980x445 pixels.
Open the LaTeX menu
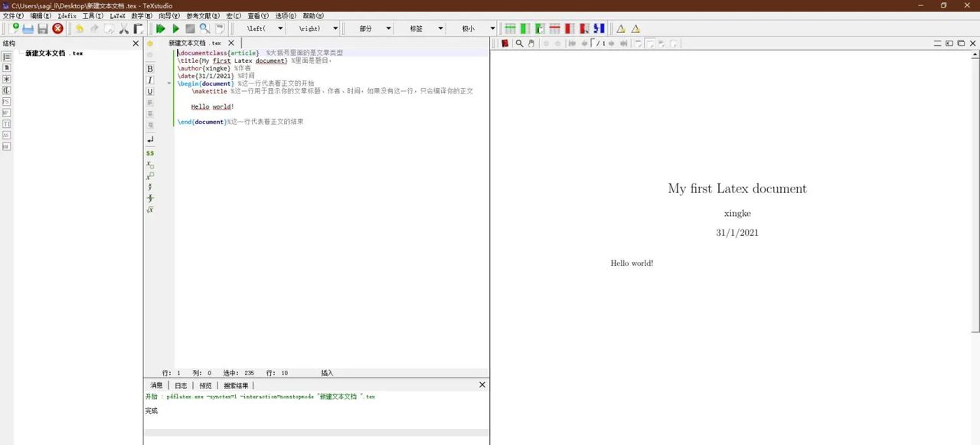click(117, 15)
